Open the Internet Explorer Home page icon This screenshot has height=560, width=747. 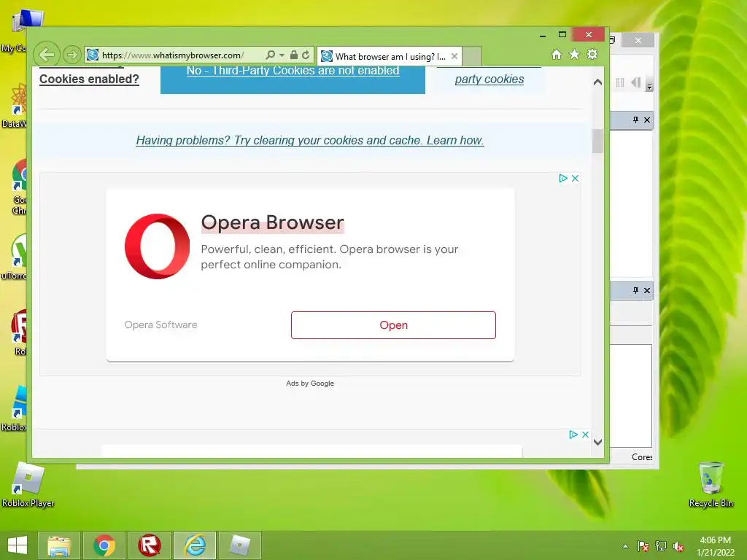[x=557, y=55]
